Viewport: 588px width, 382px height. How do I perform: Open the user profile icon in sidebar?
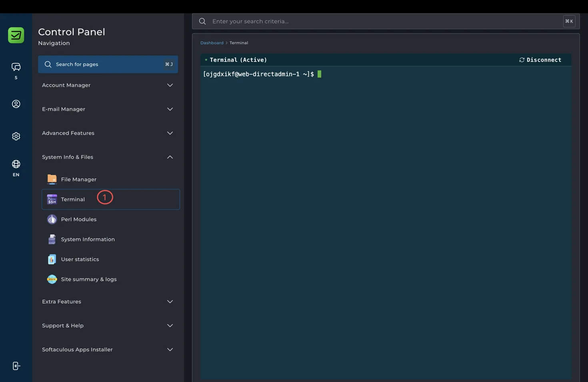pyautogui.click(x=16, y=104)
